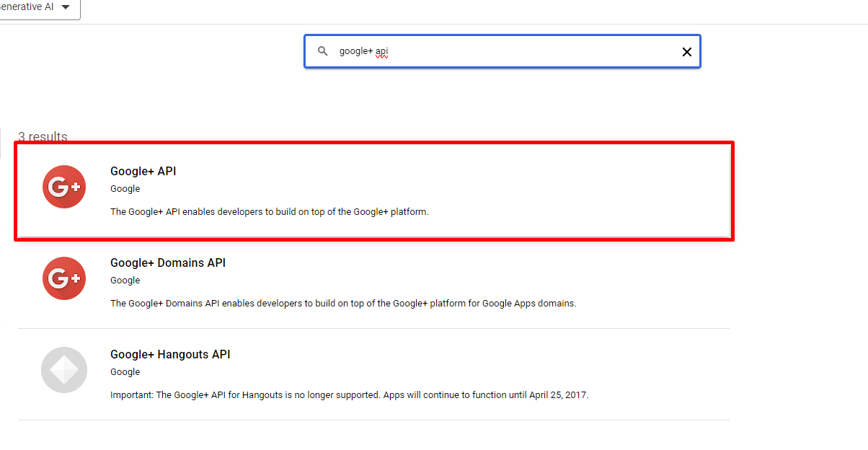Open the Google+ Hangouts API title
Viewport: 868px width, 450px height.
pos(170,355)
